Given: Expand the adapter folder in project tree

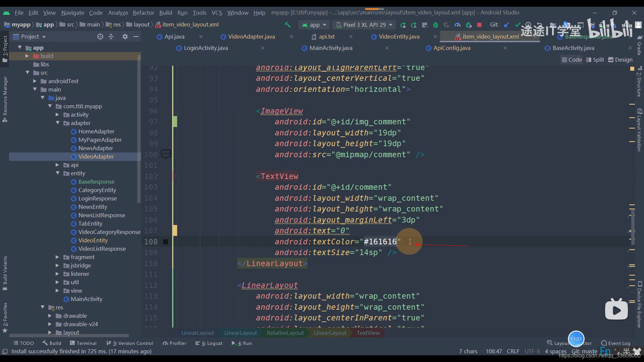Looking at the screenshot, I should [x=57, y=123].
